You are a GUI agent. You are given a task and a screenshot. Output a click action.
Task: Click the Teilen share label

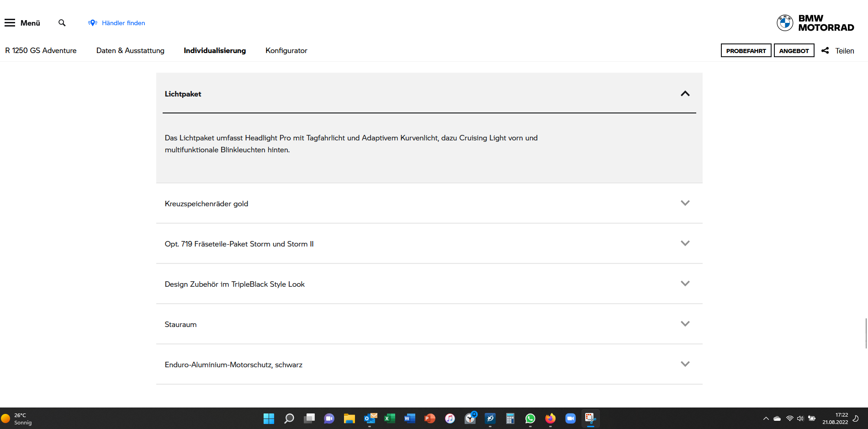(845, 51)
